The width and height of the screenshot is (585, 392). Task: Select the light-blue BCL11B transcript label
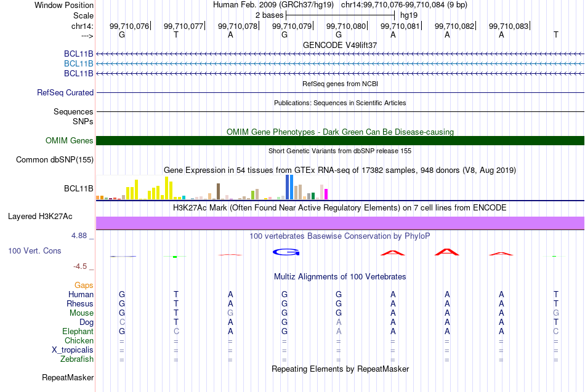click(x=78, y=63)
